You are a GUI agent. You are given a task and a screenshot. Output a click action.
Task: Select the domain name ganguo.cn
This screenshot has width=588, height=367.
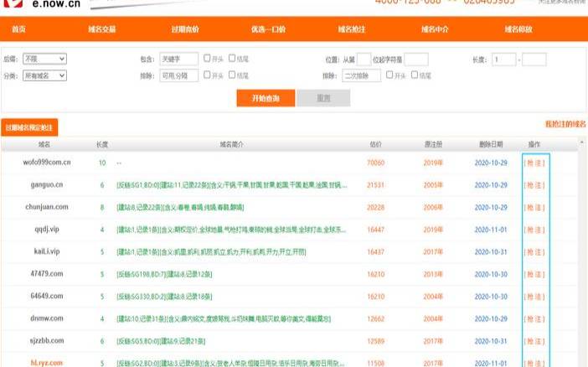coord(47,184)
